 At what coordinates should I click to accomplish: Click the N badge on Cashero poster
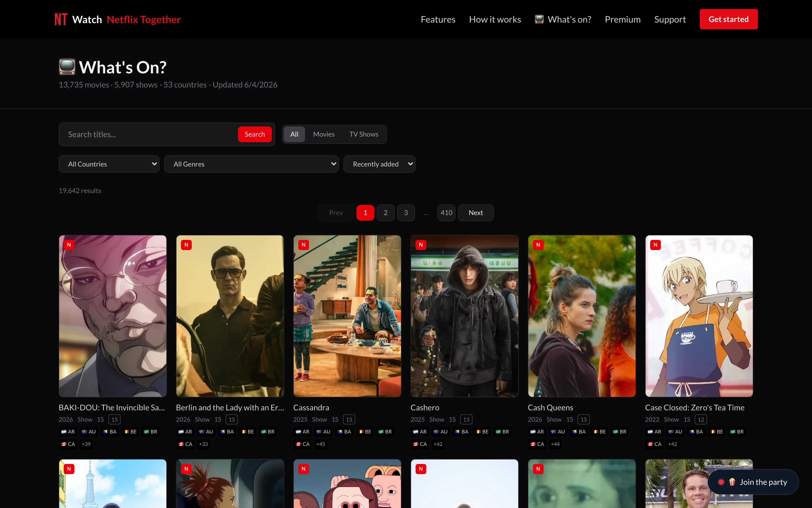click(421, 245)
